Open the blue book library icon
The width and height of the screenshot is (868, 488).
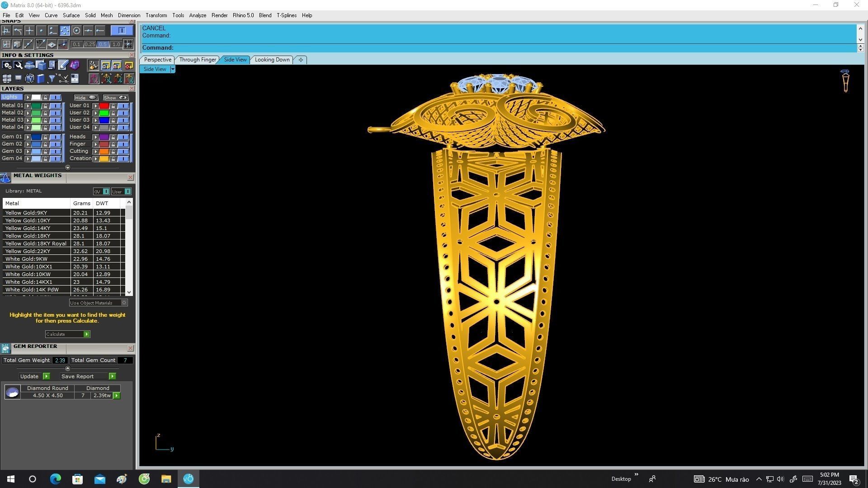[41, 79]
